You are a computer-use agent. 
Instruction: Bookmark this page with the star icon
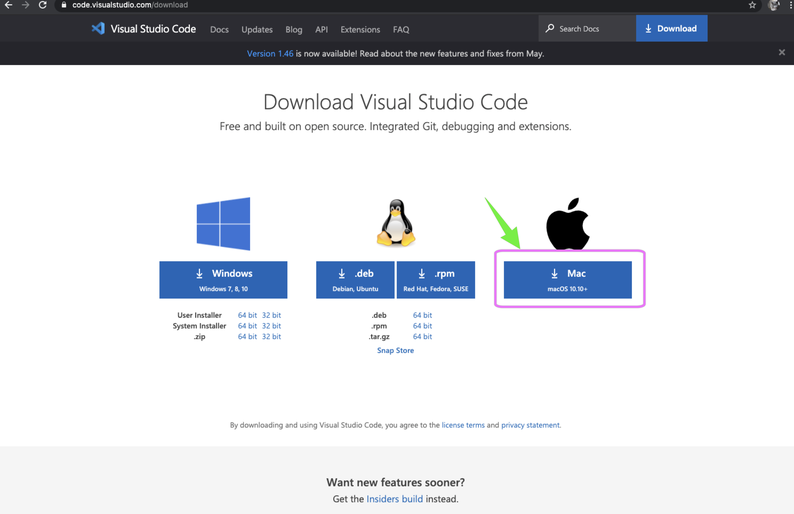pyautogui.click(x=752, y=5)
